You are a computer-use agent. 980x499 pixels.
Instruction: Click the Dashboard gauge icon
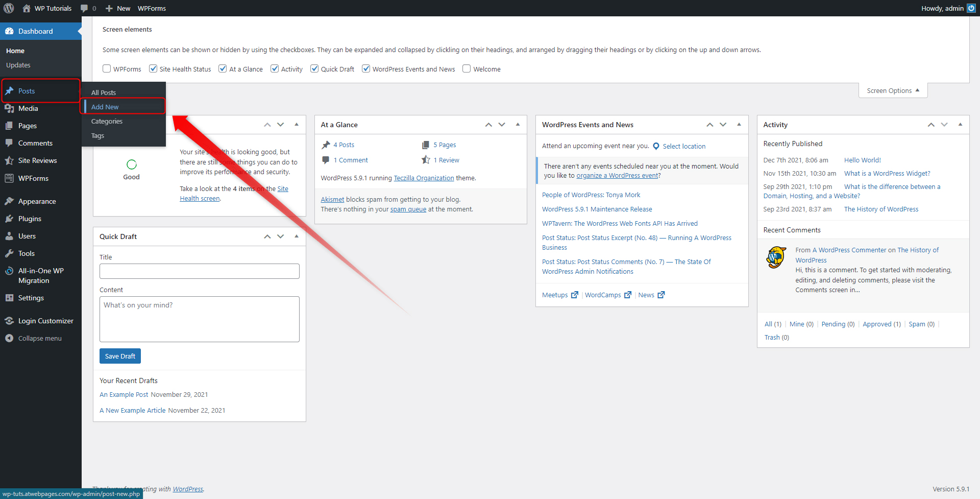pyautogui.click(x=9, y=31)
